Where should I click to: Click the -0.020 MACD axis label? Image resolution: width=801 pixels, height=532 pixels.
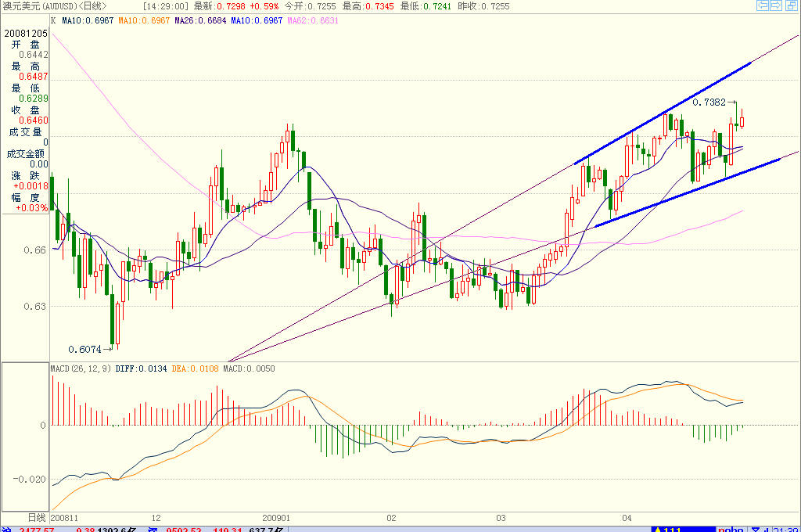(x=29, y=480)
